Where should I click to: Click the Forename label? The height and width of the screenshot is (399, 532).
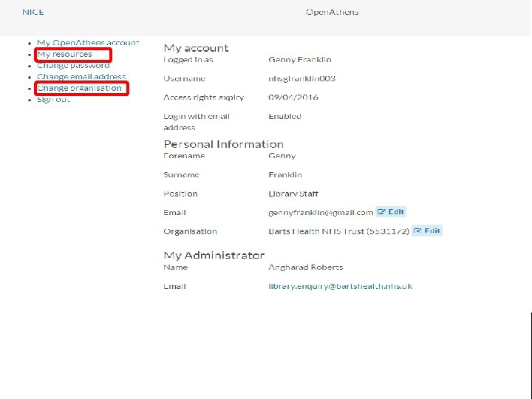tap(184, 156)
